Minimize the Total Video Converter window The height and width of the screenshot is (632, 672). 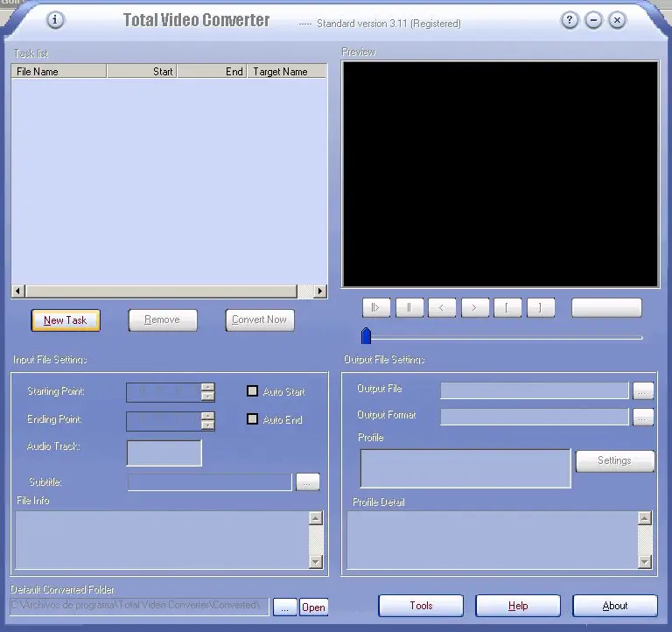point(593,20)
